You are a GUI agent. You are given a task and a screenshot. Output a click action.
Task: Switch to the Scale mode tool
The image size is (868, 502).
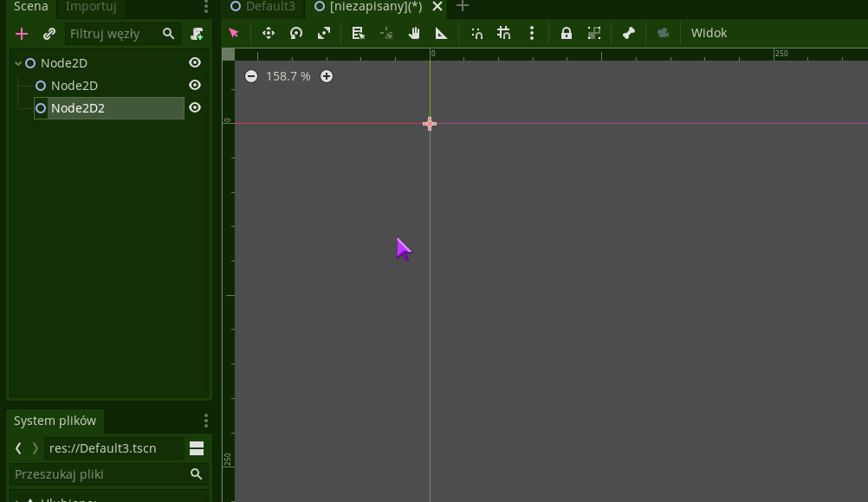(323, 33)
